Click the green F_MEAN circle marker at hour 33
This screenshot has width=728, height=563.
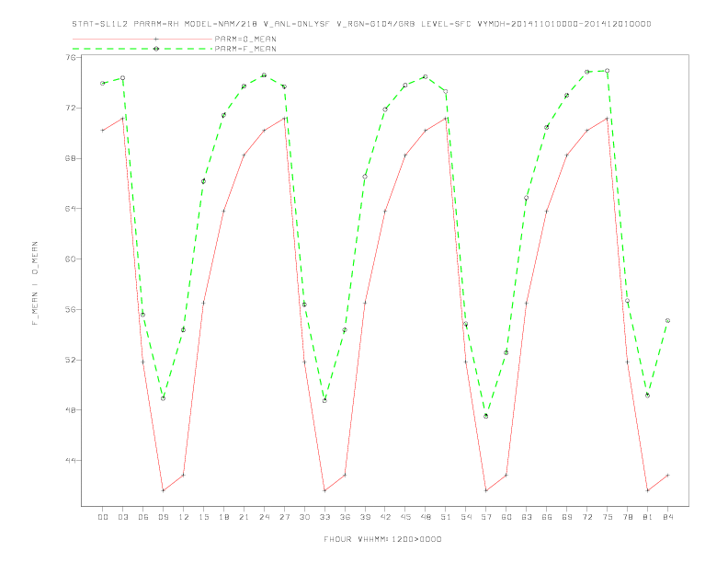(x=324, y=400)
